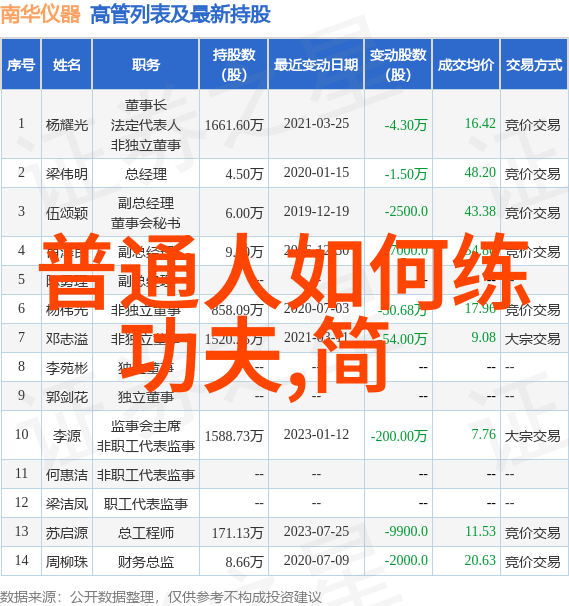The image size is (569, 606).
Task: Click the name 杨耀光 in row 1
Action: point(67,125)
